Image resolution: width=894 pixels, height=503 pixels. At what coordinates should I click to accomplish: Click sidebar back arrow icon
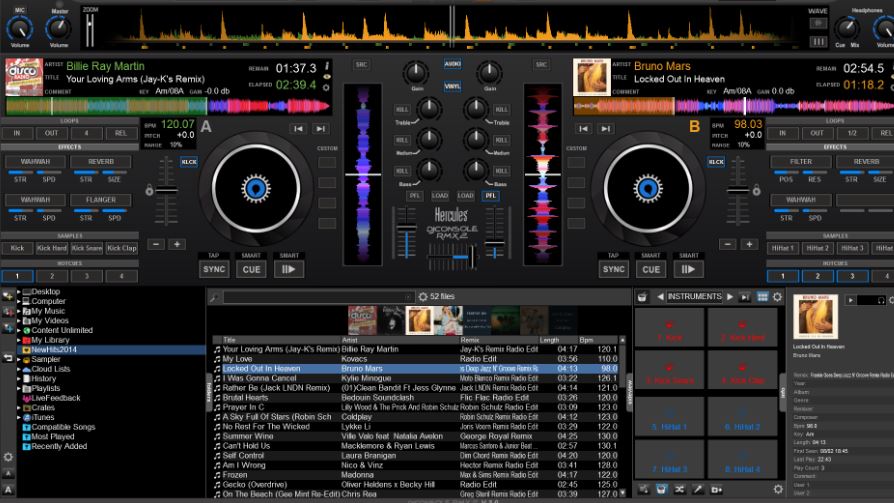[x=8, y=358]
